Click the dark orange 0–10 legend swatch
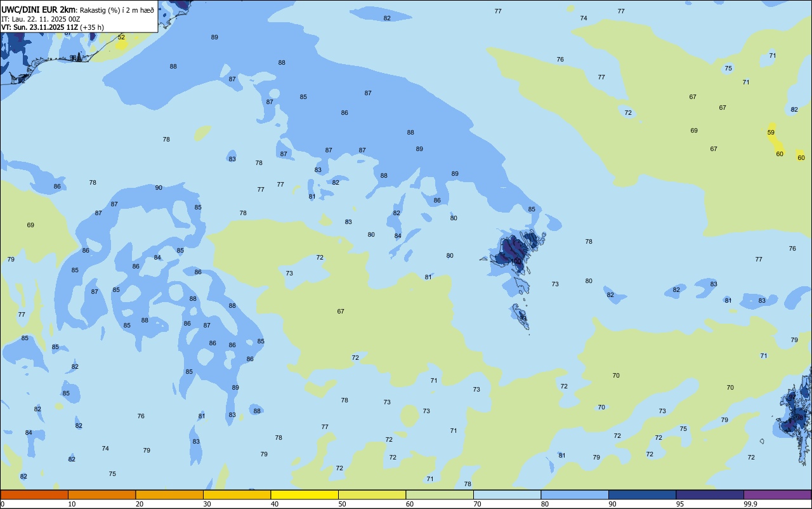 [x=34, y=494]
